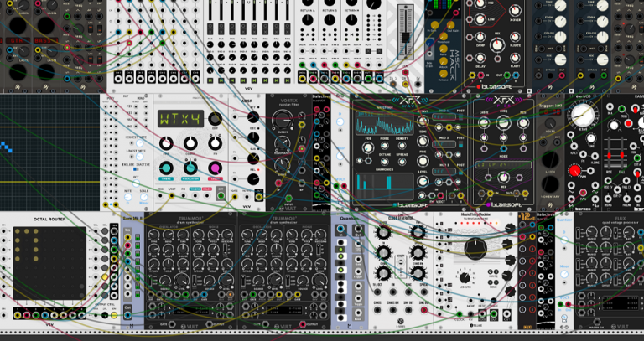The width and height of the screenshot is (644, 341).
Task: Click the ADSR RETRIG input jack
Action: [x=247, y=197]
